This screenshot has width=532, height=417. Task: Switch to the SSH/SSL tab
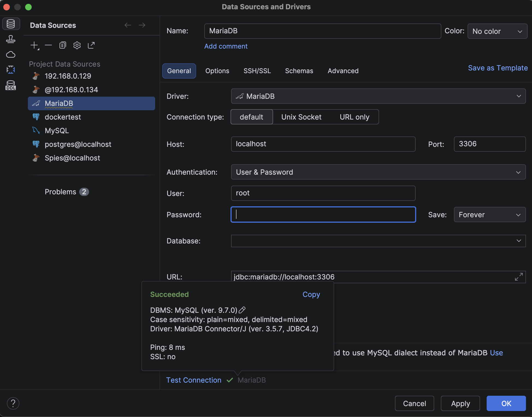point(257,71)
